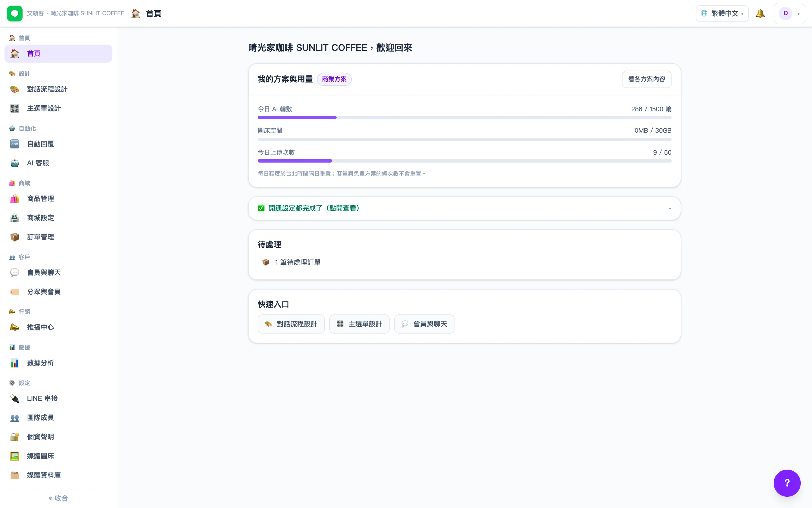The height and width of the screenshot is (508, 812).
Task: Click the 每日額度於台北時間隔日重置 note
Action: pos(342,174)
